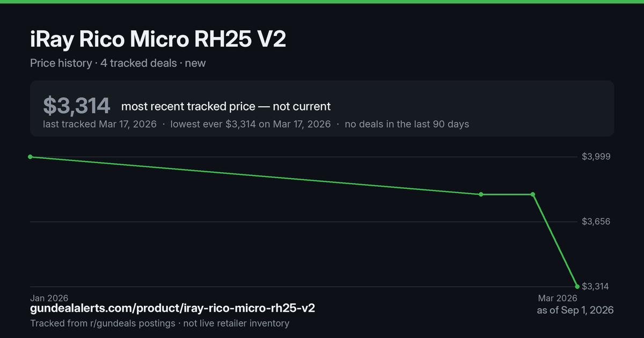Image resolution: width=644 pixels, height=338 pixels.
Task: Click the 'Tracked from r/gundeals postings' footnote
Action: pyautogui.click(x=103, y=323)
